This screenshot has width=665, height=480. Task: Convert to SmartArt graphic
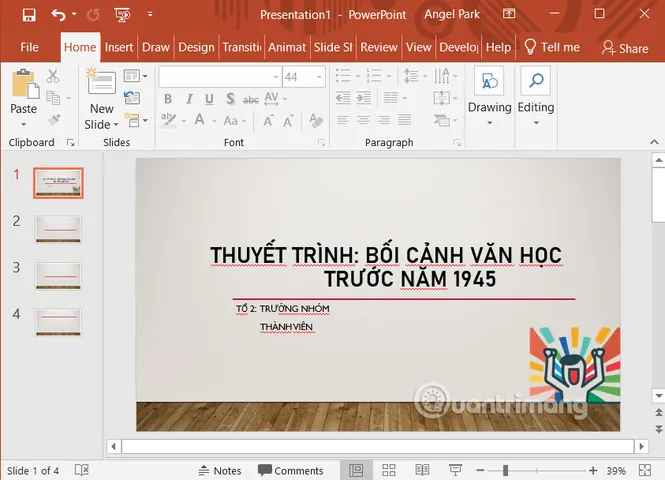tap(445, 120)
